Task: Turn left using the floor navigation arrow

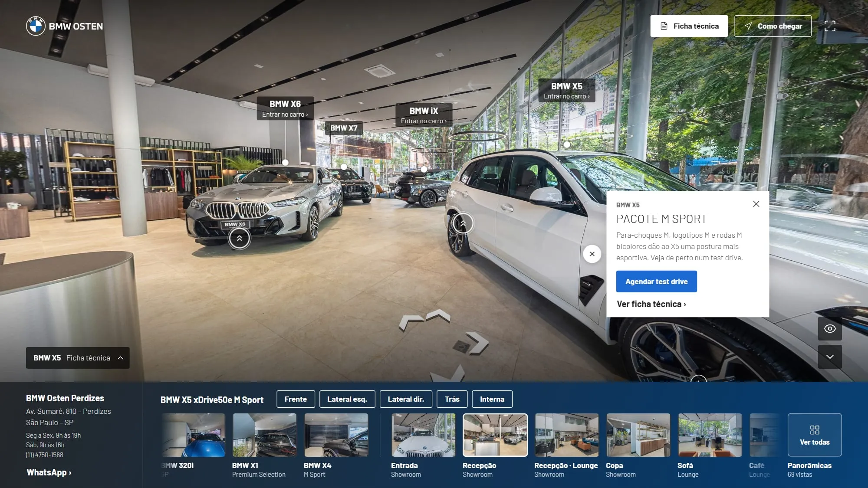Action: point(411,323)
